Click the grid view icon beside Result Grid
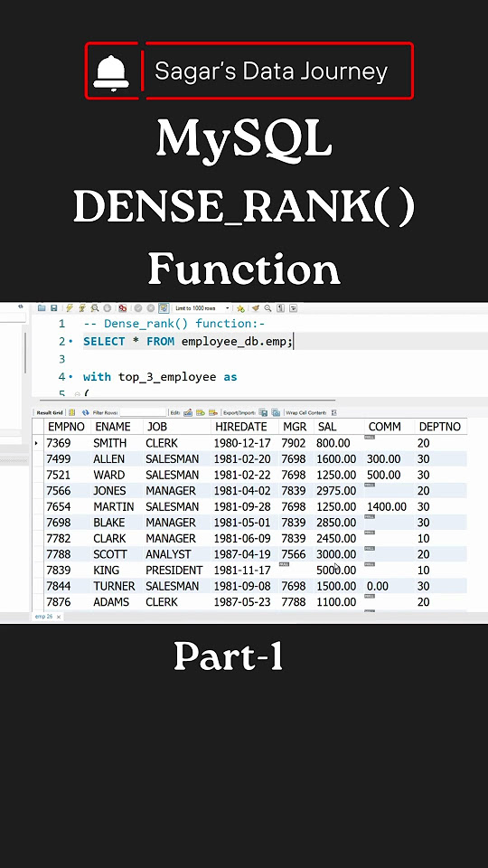 (72, 412)
